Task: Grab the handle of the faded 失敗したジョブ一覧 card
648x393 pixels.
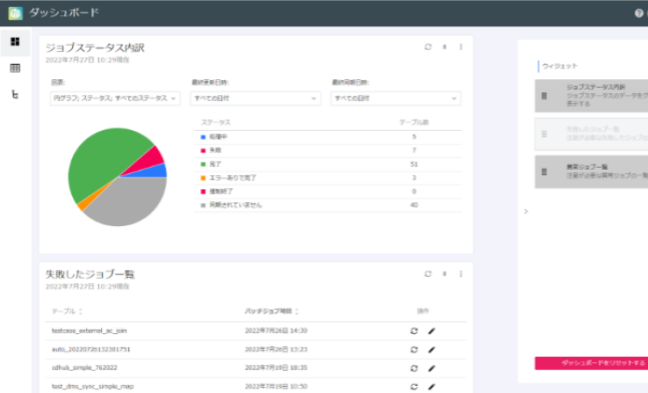Action: [x=544, y=134]
